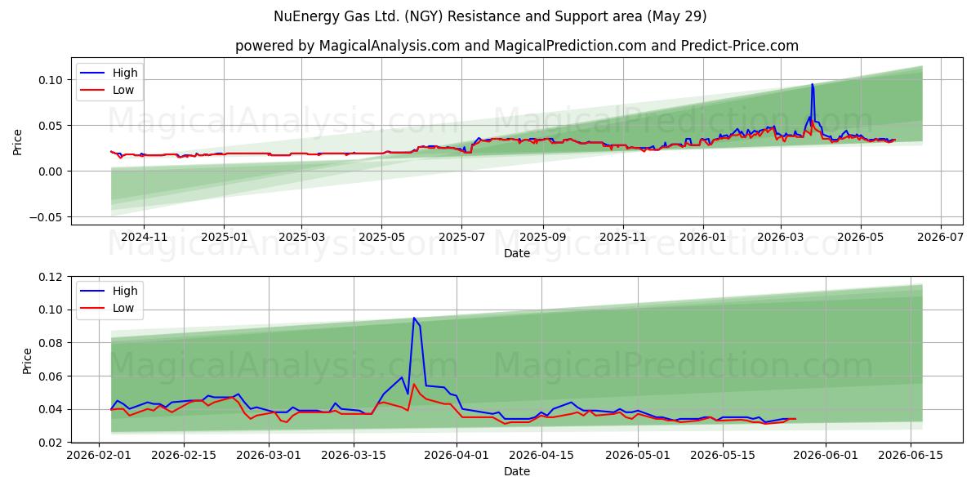Image resolution: width=980 pixels, height=490 pixels.
Task: Click the 2025-01 date tick label
Action: coord(224,237)
